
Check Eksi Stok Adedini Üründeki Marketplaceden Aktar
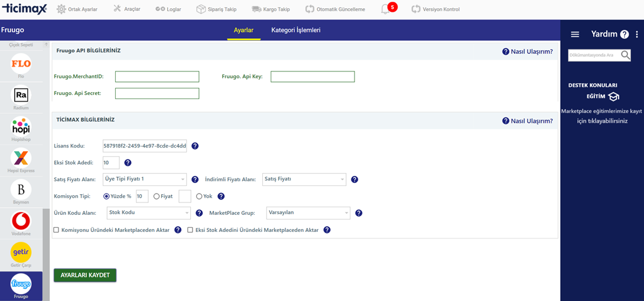coord(190,230)
